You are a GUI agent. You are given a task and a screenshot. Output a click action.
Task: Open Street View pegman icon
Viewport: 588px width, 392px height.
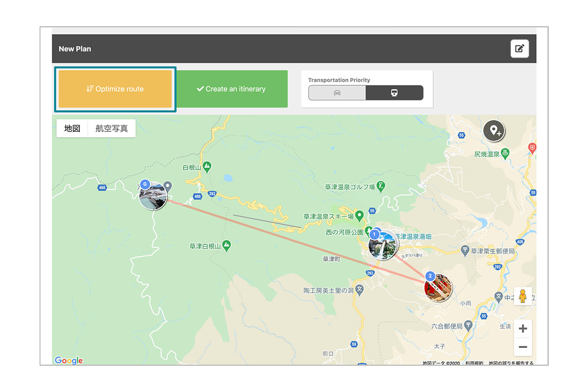[x=523, y=296]
